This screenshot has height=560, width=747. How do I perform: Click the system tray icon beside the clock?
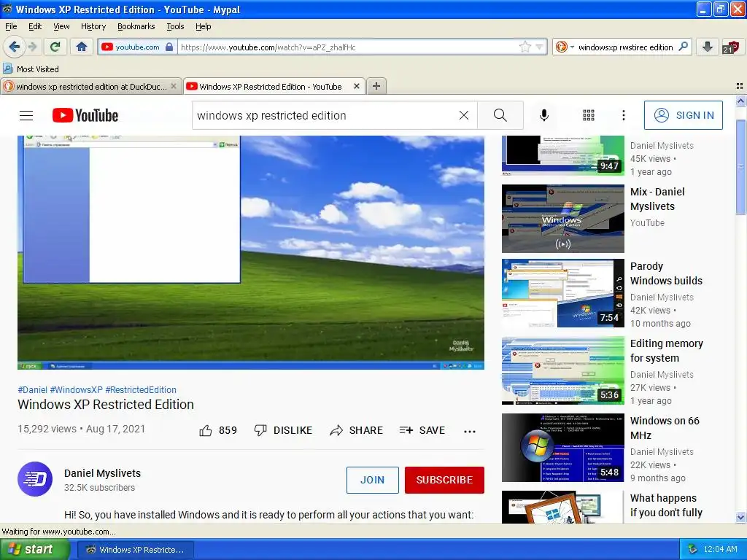[693, 550]
